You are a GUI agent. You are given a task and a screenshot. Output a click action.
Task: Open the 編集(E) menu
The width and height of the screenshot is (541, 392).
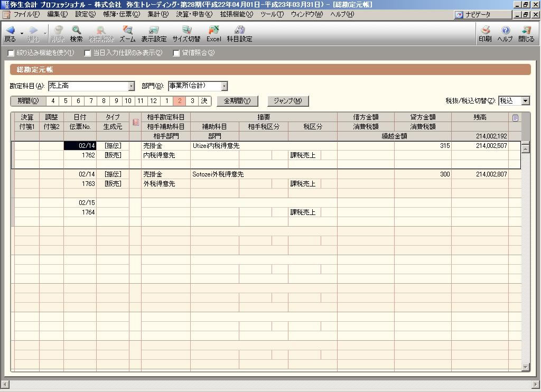57,14
